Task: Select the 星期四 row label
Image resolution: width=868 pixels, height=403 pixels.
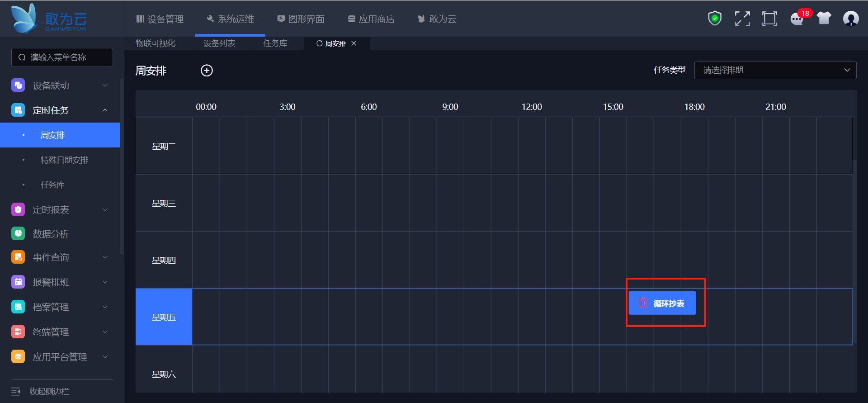Action: click(164, 260)
